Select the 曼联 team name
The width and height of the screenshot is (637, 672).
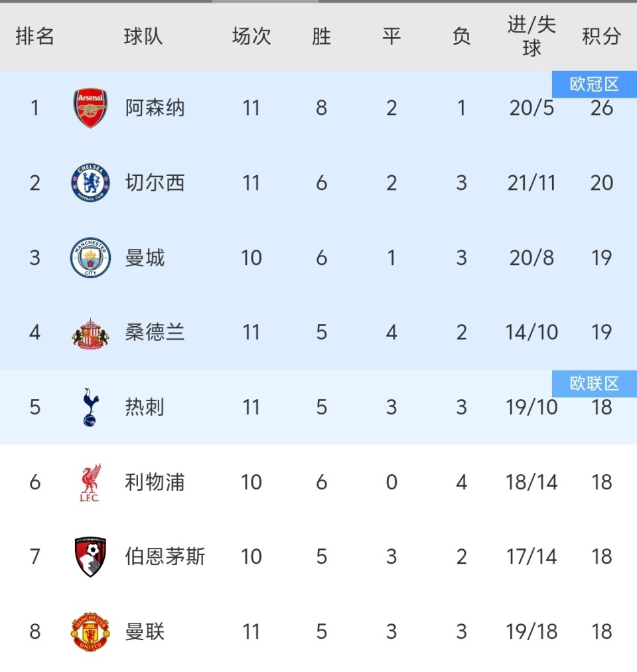(145, 631)
